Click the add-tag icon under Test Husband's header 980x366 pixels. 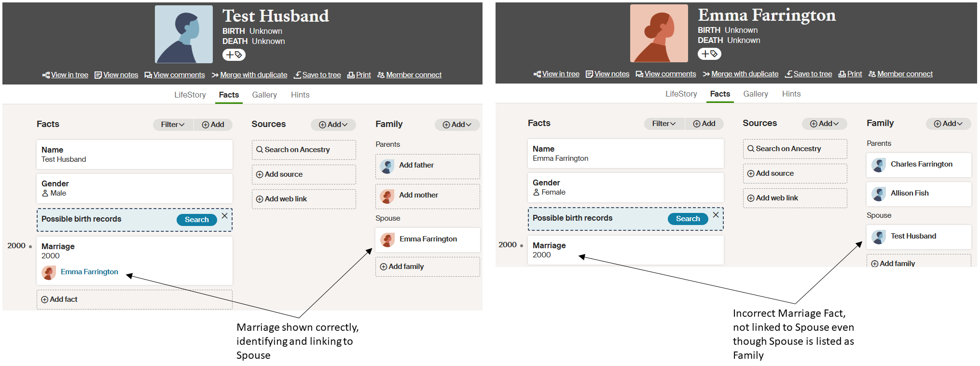tap(234, 55)
